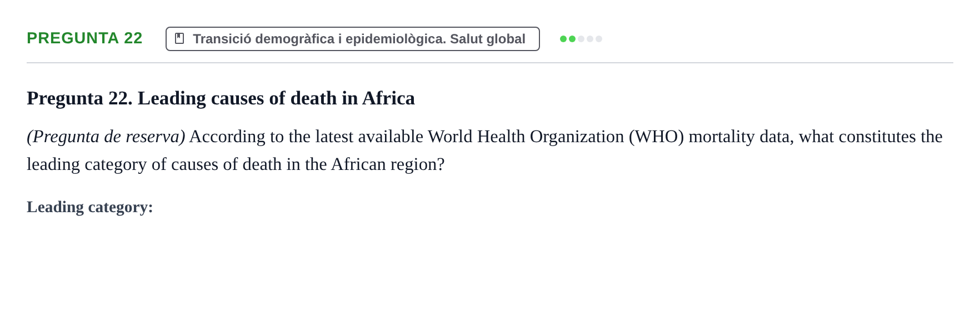980x321 pixels.
Task: Click the 'Pregunta 22.' prefix in the heading
Action: coord(79,98)
